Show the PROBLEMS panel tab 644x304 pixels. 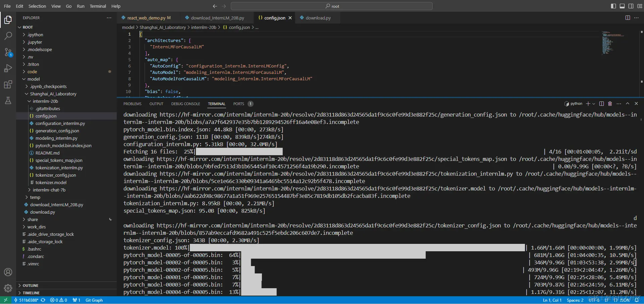[132, 104]
